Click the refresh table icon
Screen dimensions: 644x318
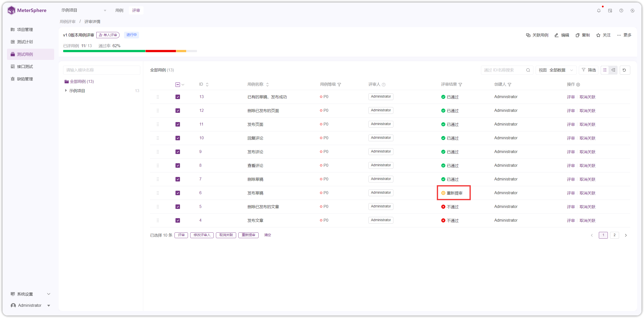[625, 70]
